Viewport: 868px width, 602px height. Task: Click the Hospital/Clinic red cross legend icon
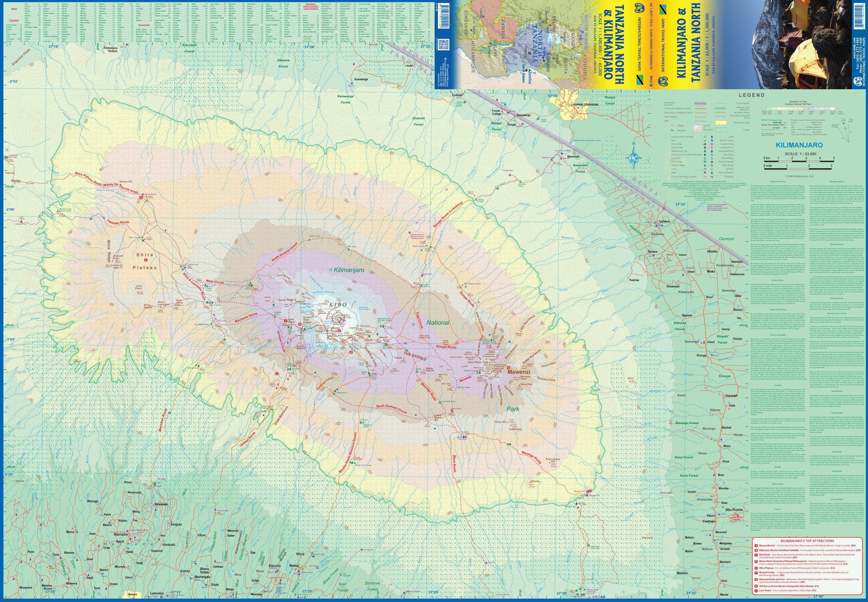pos(712,148)
